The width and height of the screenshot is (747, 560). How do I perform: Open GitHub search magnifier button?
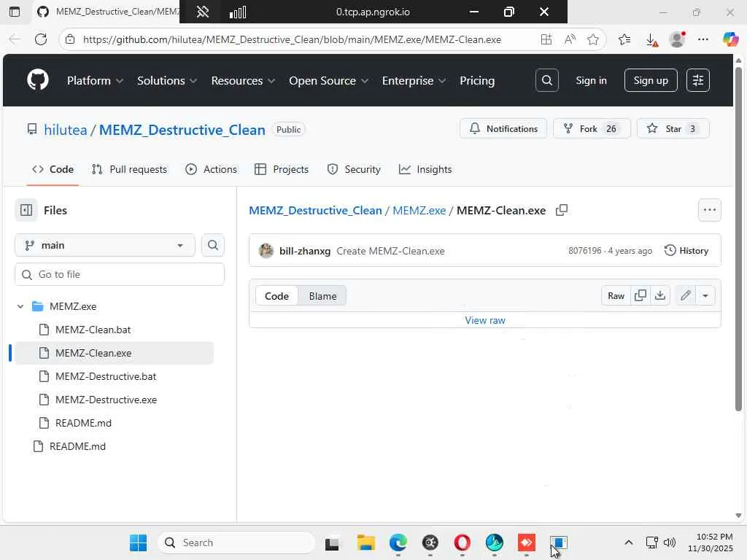coord(547,80)
